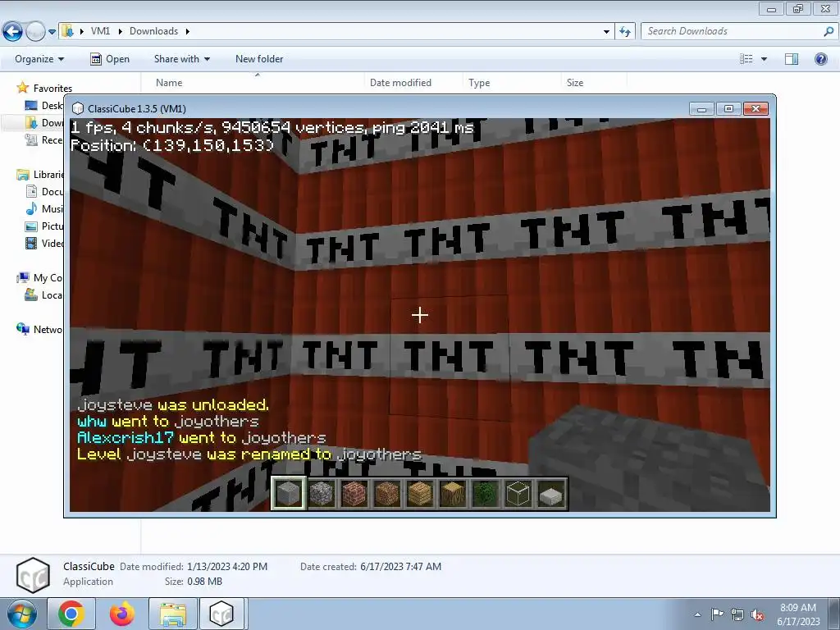Click the Explorer Back arrow button
The image size is (840, 630).
pos(12,32)
